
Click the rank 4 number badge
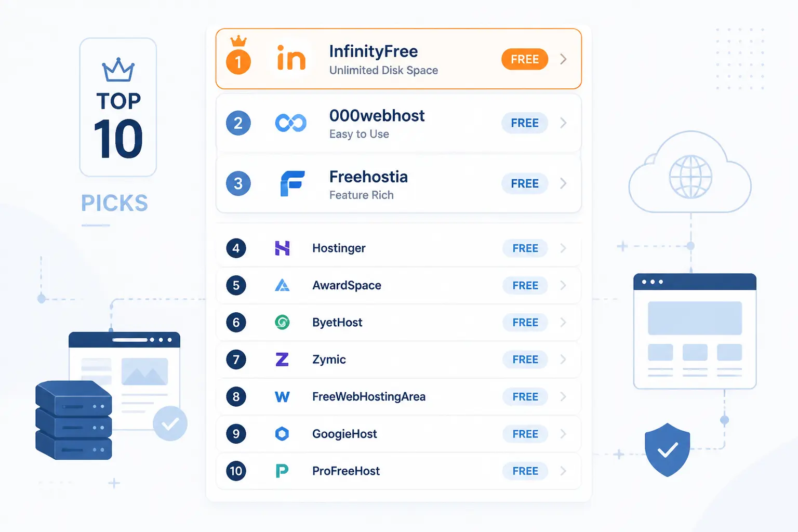pos(236,248)
